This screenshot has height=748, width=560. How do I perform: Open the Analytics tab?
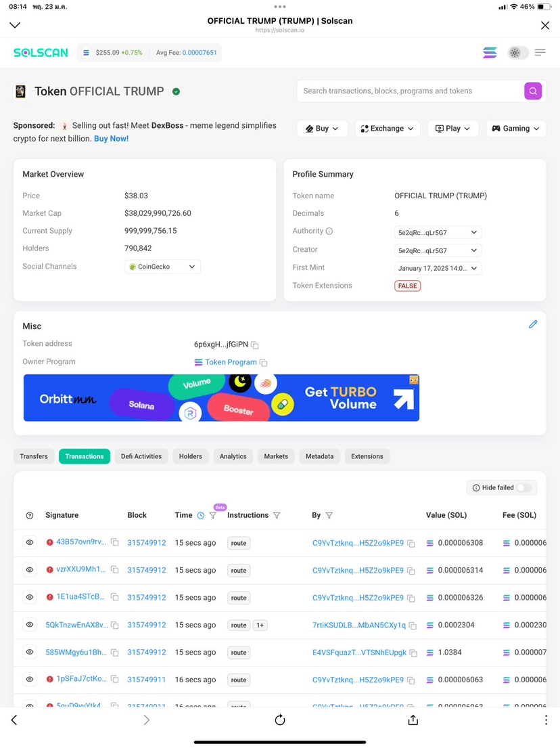tap(233, 456)
